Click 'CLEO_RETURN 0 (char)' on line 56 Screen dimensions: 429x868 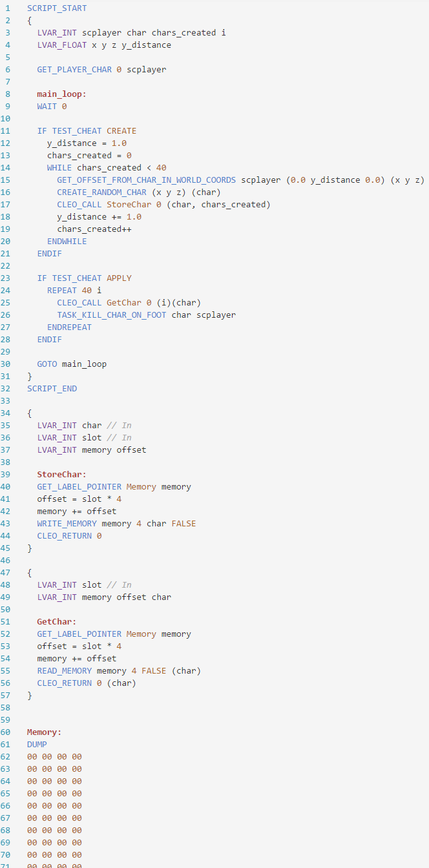click(x=87, y=683)
